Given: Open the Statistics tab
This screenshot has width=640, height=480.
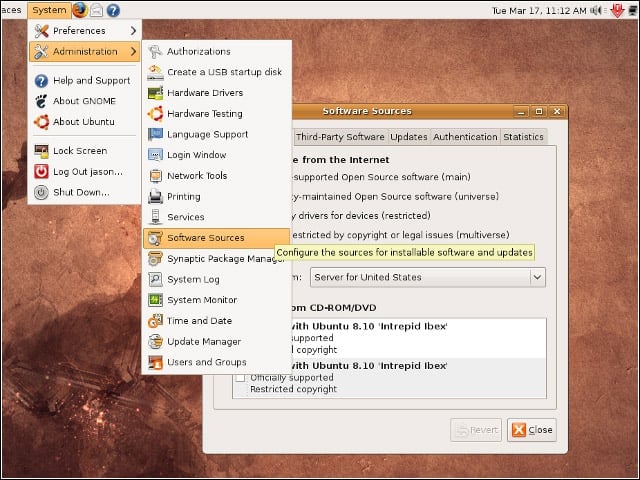Looking at the screenshot, I should point(523,137).
